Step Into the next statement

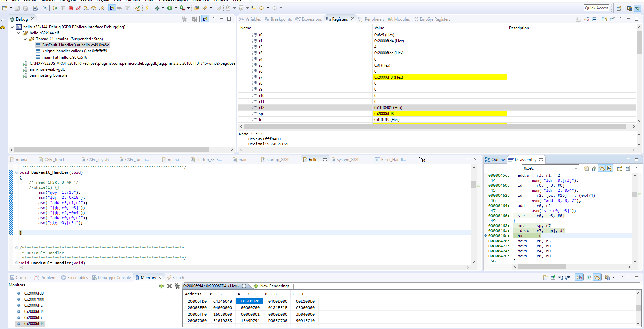tap(86, 8)
